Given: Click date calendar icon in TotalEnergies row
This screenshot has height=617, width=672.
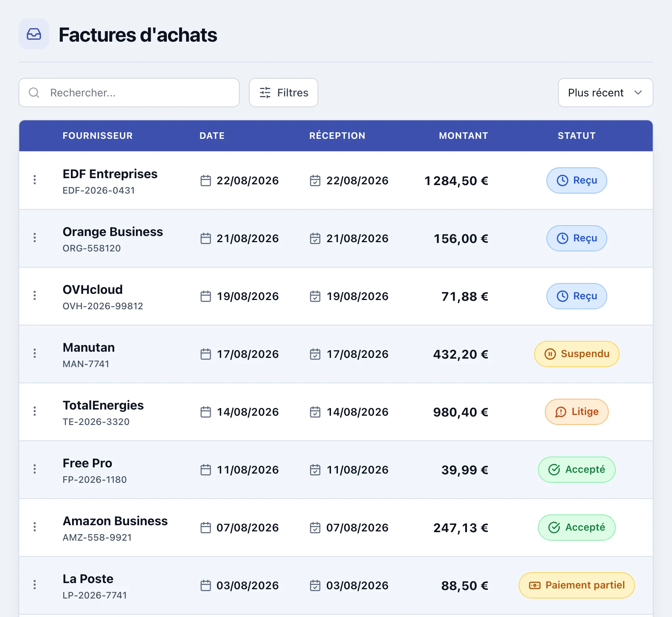Looking at the screenshot, I should click(206, 412).
